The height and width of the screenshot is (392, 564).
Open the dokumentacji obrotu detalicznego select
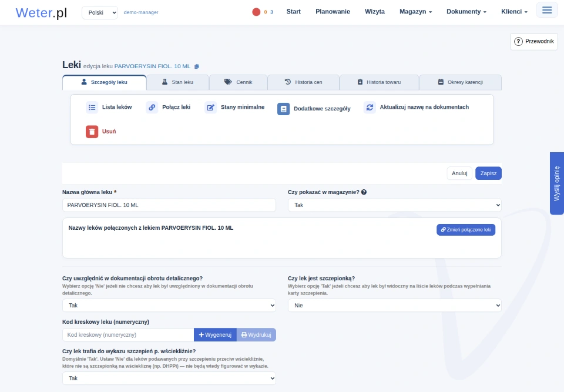(169, 305)
